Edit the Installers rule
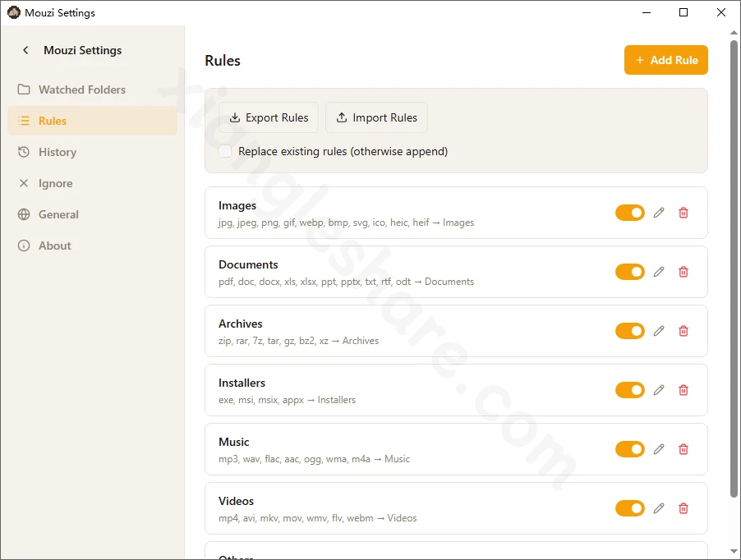The image size is (741, 560). (x=659, y=390)
